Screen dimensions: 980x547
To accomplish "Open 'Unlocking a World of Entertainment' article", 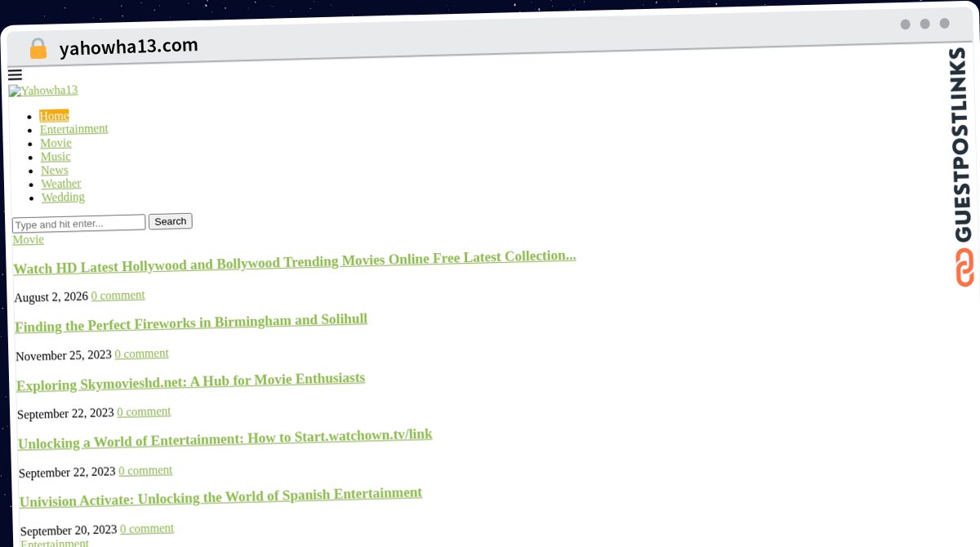I will (225, 439).
